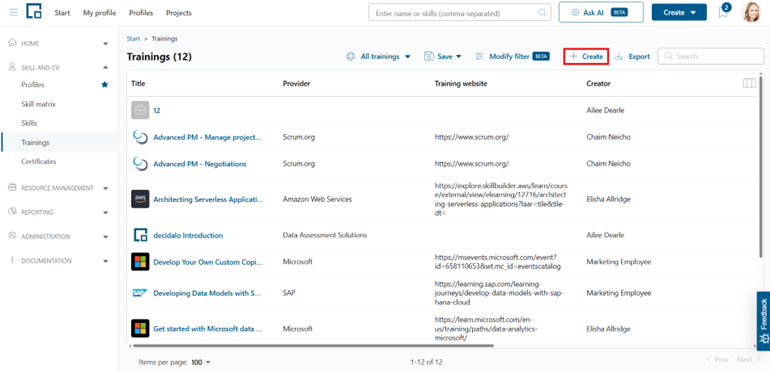
Task: Open My profile in the top menu
Action: (x=100, y=13)
